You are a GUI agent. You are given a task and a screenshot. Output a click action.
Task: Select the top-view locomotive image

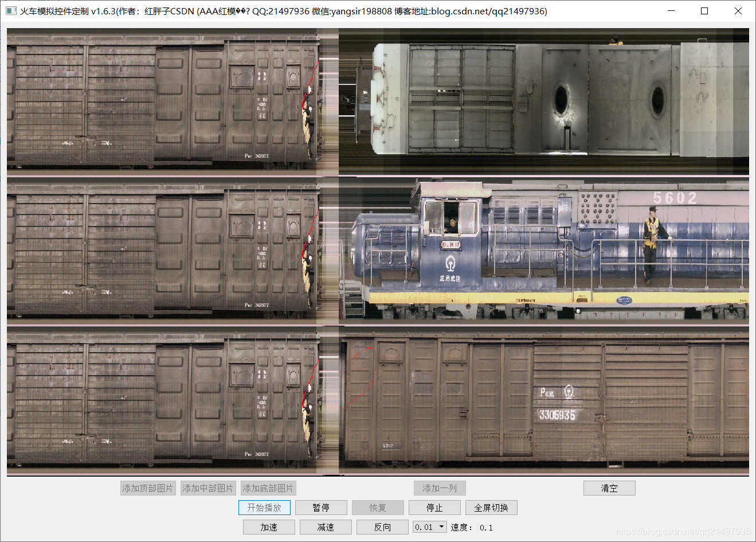point(544,102)
